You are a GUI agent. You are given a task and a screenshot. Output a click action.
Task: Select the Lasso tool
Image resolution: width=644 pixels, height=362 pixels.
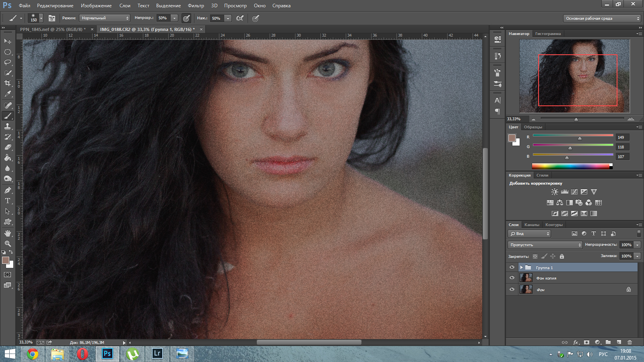(x=8, y=62)
